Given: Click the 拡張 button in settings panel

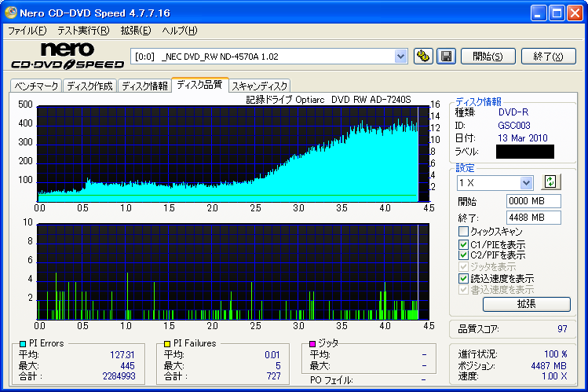Looking at the screenshot, I should coord(527,304).
